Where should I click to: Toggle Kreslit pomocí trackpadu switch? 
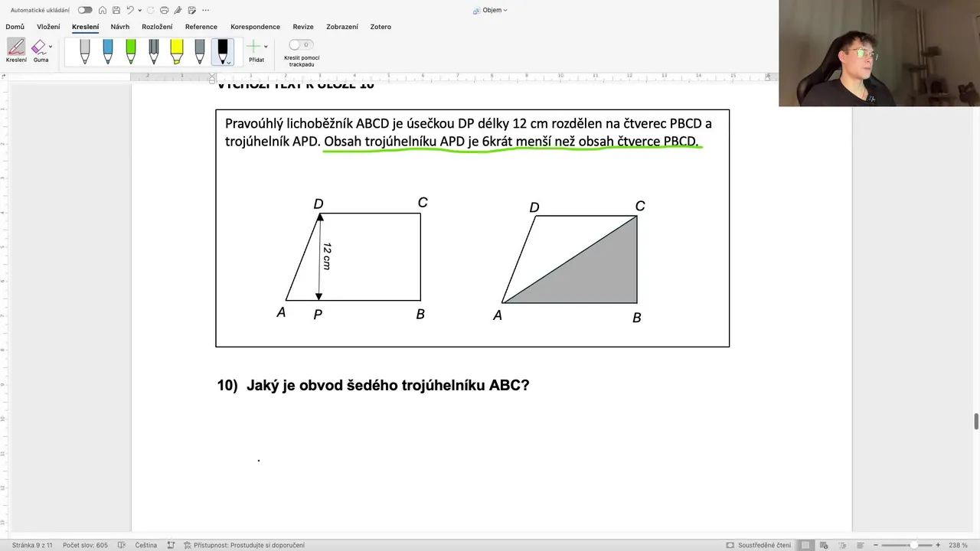(x=301, y=45)
